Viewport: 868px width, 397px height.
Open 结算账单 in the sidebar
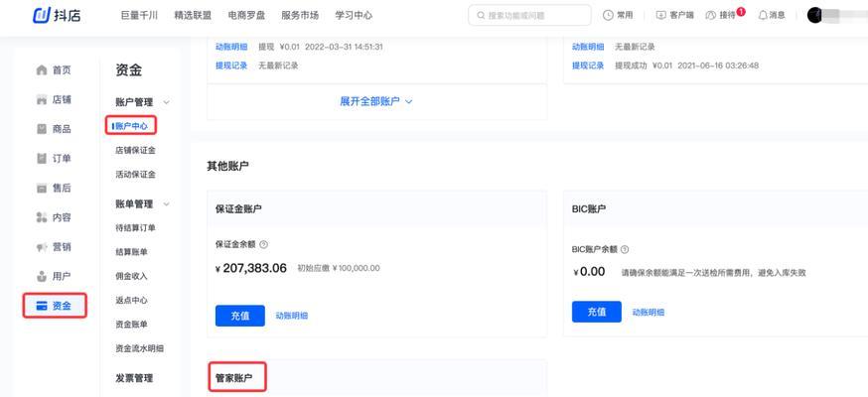(132, 252)
